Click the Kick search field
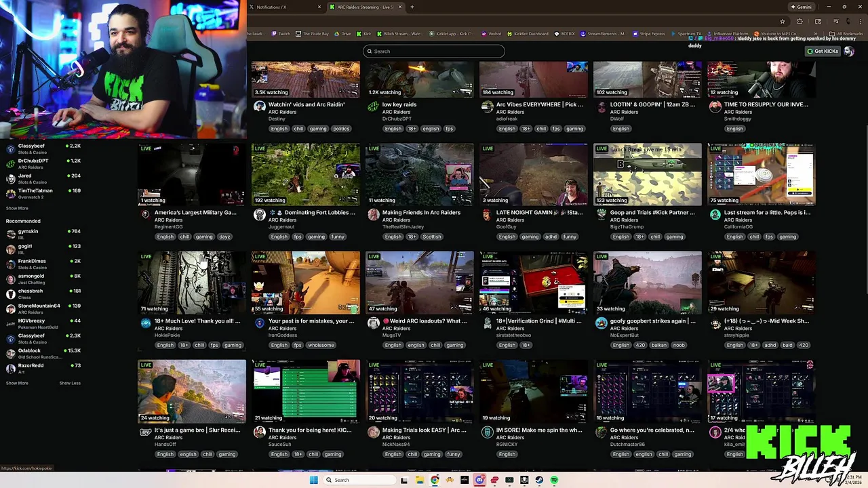 [x=434, y=51]
